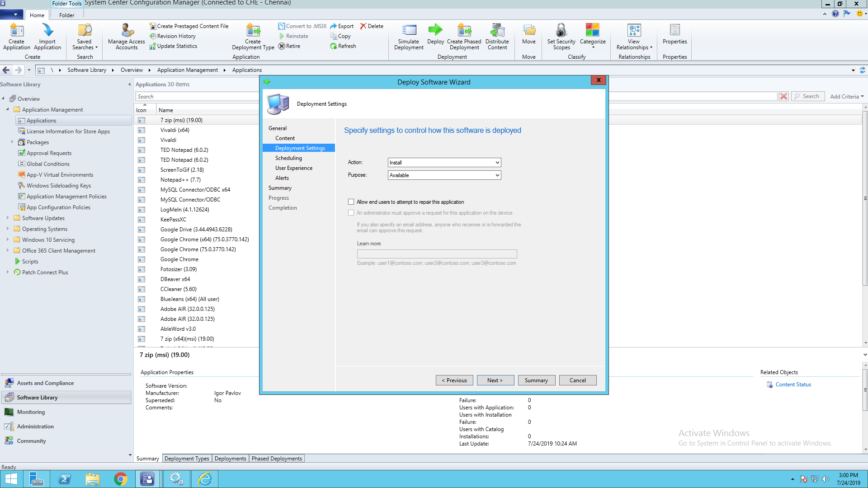Switch to the Deployment Types tab
The image size is (868, 488).
tap(186, 458)
